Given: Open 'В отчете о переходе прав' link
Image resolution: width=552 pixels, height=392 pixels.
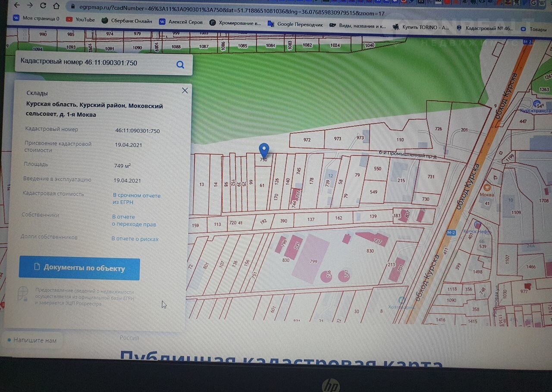Looking at the screenshot, I should (134, 221).
